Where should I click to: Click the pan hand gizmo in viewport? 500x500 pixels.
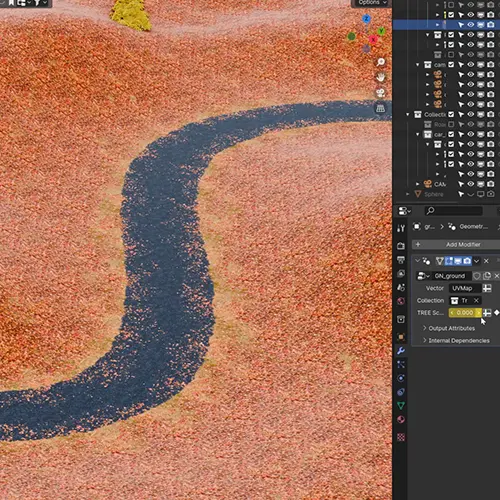[381, 78]
